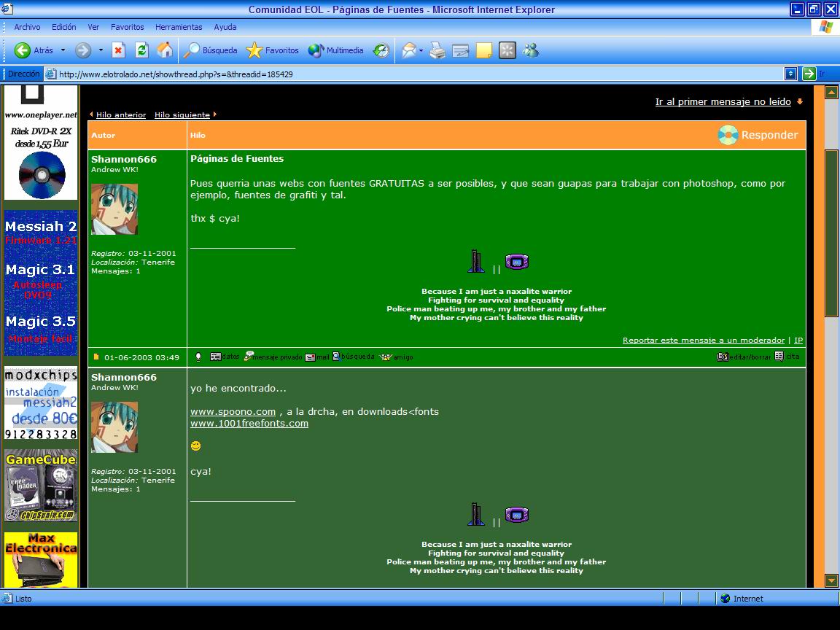Print the page with the printer icon
840x630 pixels.
coord(437,50)
